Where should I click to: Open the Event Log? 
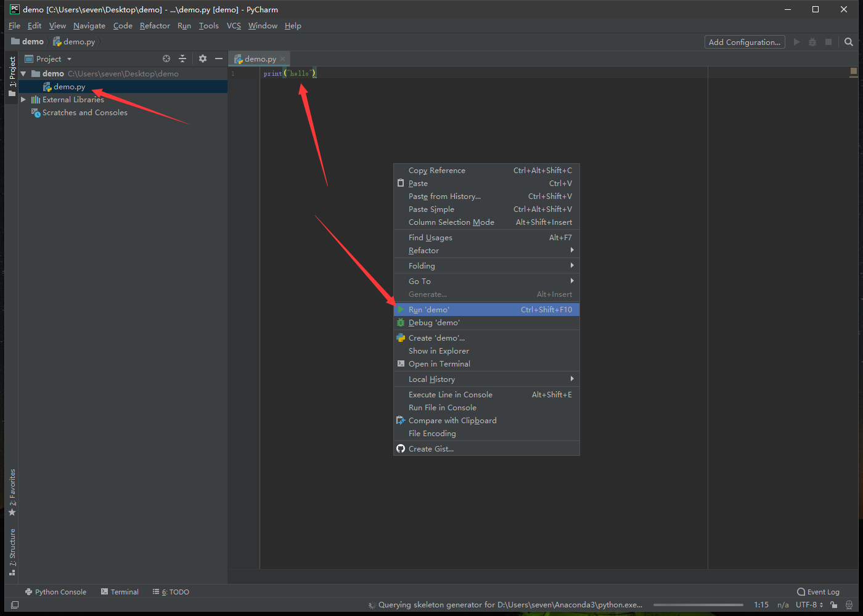[818, 592]
